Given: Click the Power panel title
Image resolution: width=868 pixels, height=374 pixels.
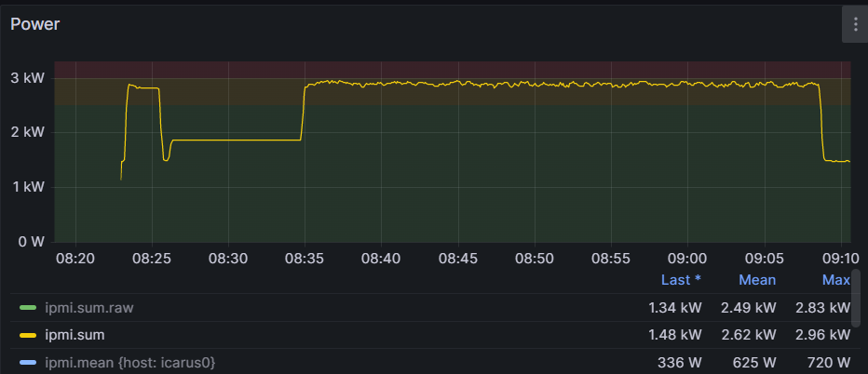Looking at the screenshot, I should click(35, 25).
